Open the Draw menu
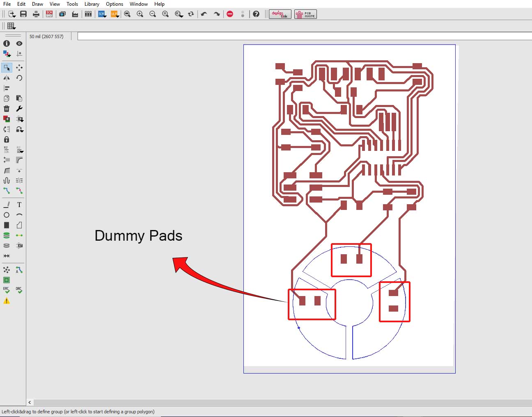 [x=37, y=4]
